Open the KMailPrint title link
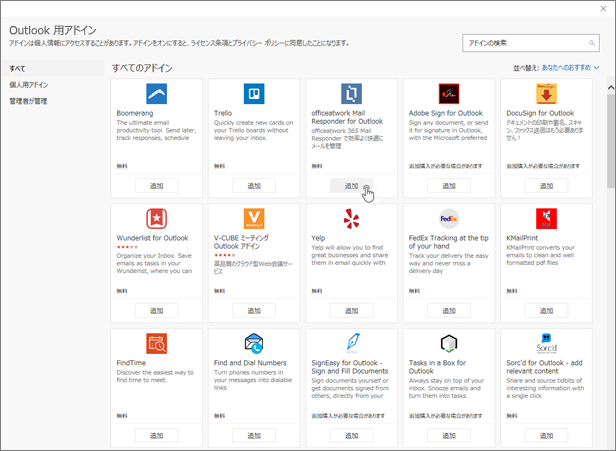The width and height of the screenshot is (616, 451). [x=522, y=238]
